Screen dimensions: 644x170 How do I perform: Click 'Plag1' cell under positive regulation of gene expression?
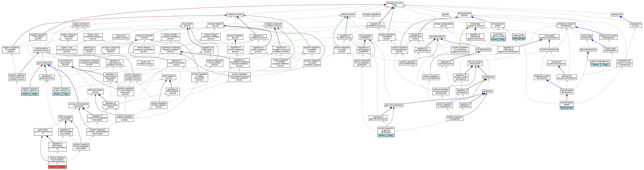tap(65, 94)
